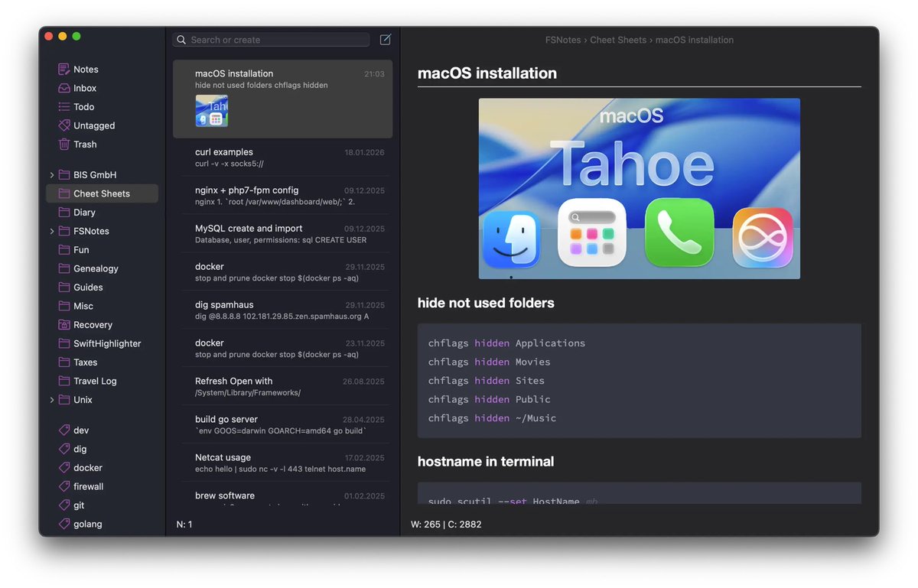Click the Trash bin icon
Viewport: 918px width, 588px height.
click(64, 144)
